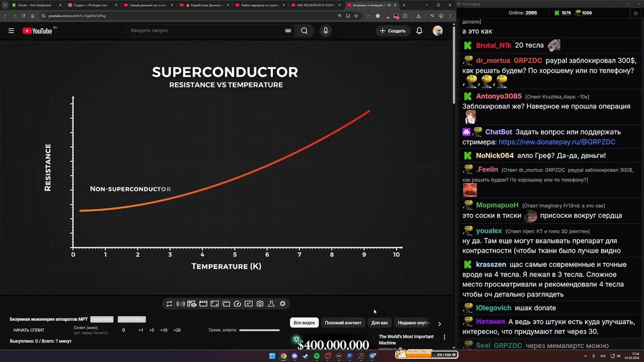Image resolution: width=644 pixels, height=362 pixels.
Task: Open a new Chrome tab
Action: [x=404, y=5]
